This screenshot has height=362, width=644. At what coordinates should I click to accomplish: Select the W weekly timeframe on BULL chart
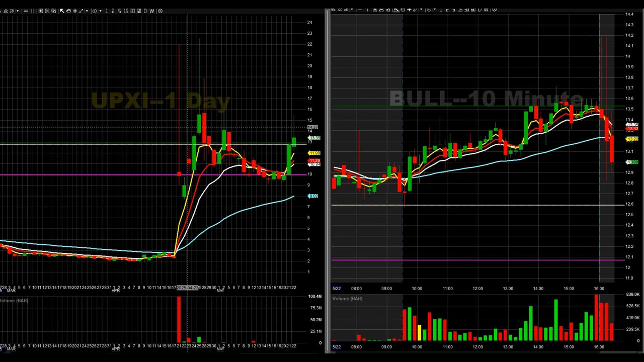tap(486, 9)
